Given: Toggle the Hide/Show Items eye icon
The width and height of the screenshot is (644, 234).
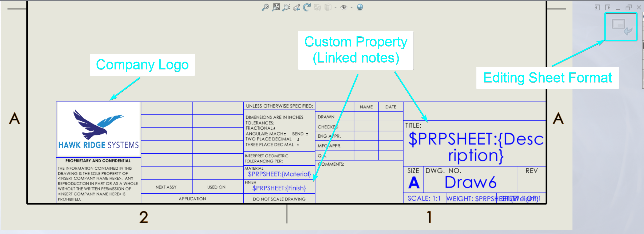Looking at the screenshot, I should (x=344, y=7).
